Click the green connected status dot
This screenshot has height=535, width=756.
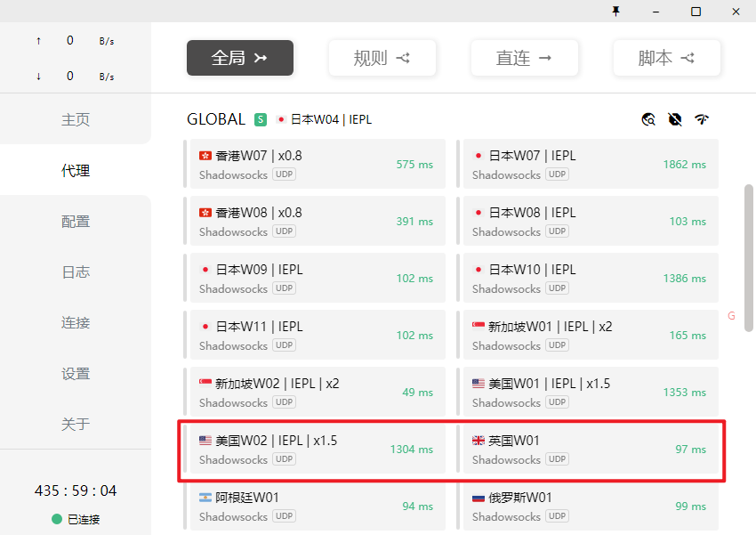57,520
